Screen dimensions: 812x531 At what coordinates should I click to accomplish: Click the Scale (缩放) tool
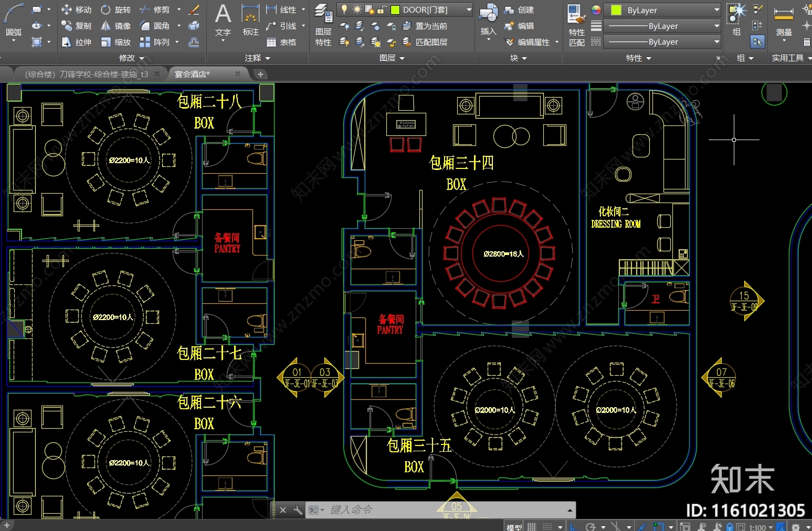pos(115,42)
